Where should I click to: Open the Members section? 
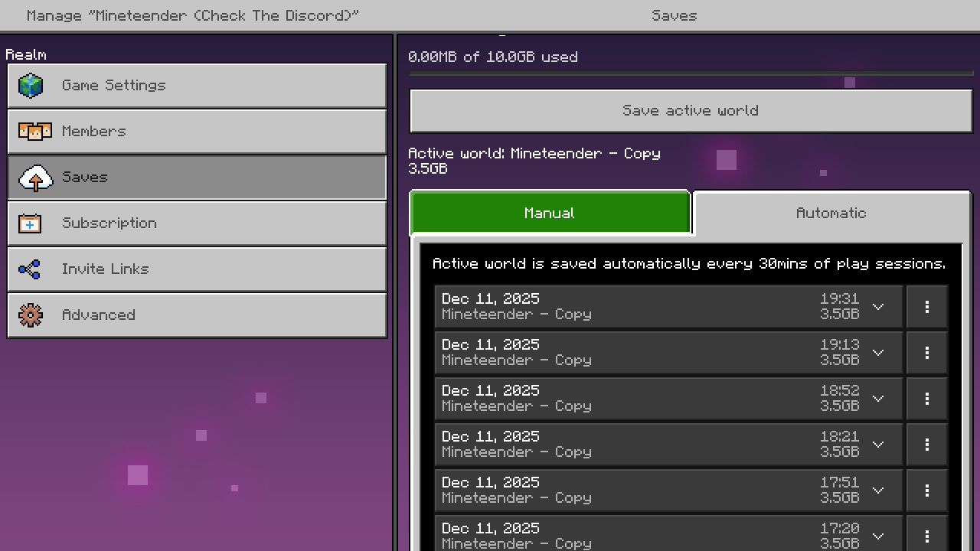pos(197,132)
